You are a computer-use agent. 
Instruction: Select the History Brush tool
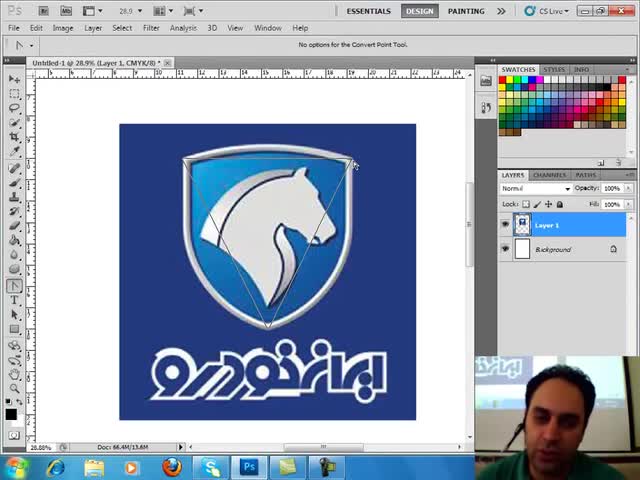pyautogui.click(x=14, y=211)
